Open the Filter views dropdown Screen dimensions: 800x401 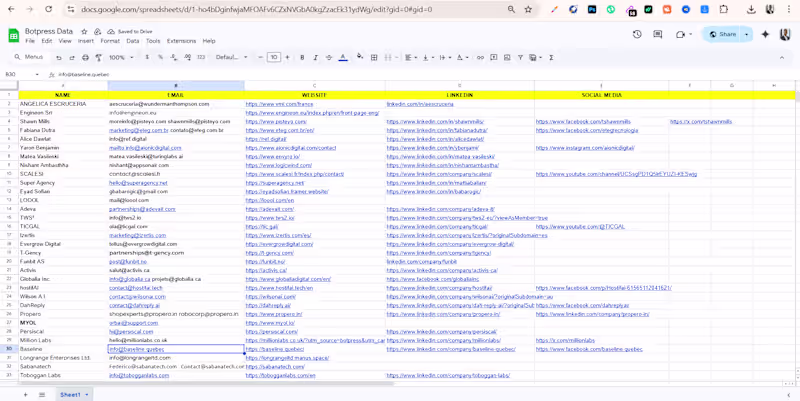[x=535, y=58]
